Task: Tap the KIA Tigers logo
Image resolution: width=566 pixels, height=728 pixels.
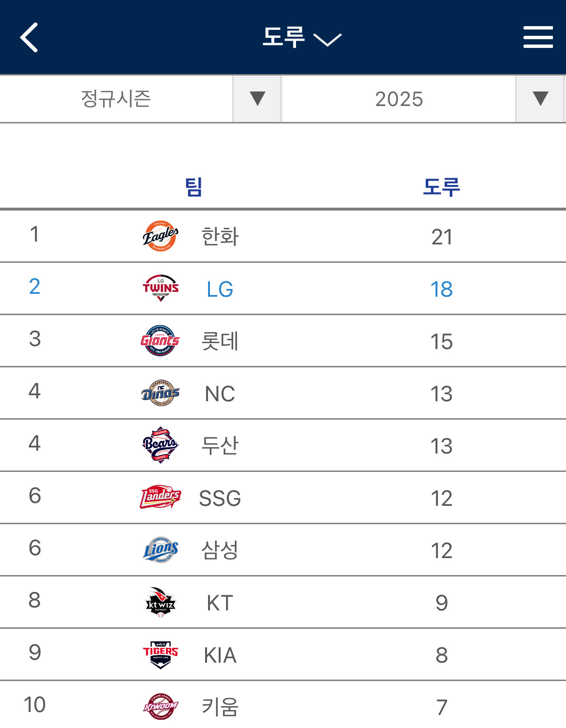Action: (x=161, y=654)
